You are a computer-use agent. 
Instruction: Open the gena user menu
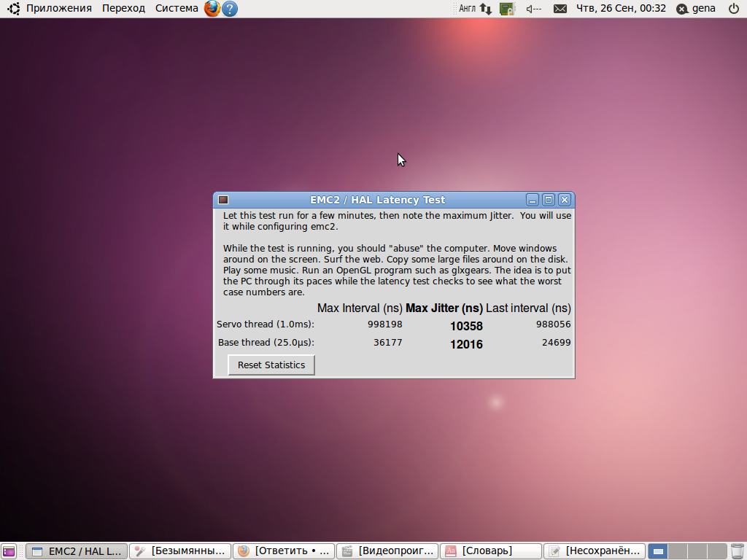[696, 9]
